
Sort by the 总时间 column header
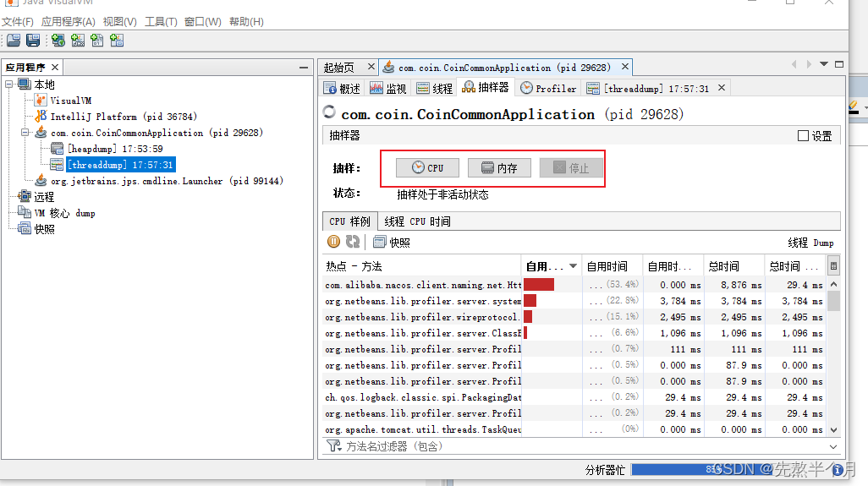click(x=734, y=266)
